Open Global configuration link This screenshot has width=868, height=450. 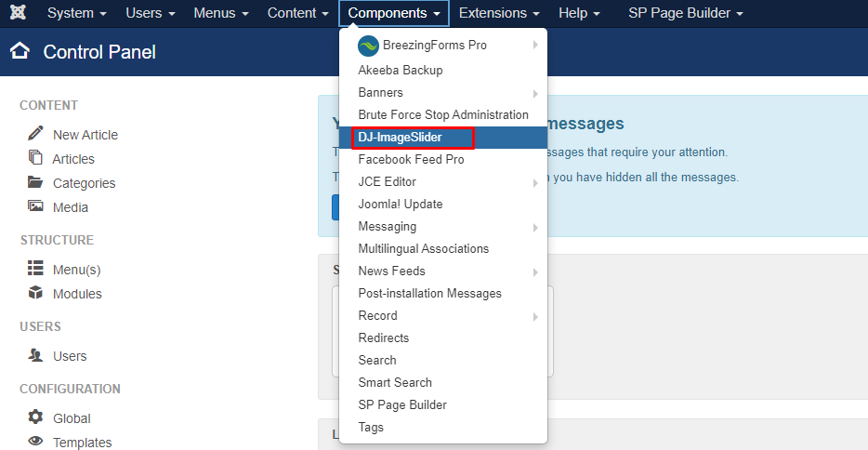(x=72, y=418)
